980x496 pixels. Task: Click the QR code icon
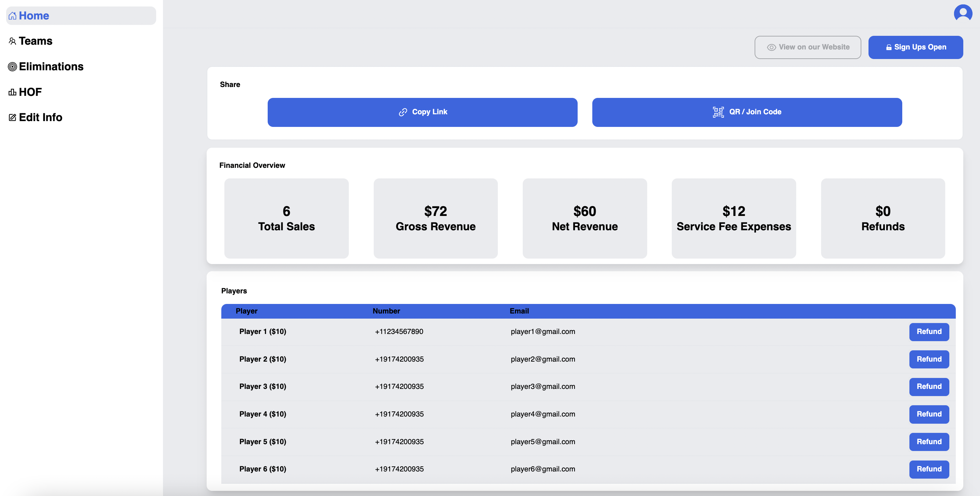718,112
